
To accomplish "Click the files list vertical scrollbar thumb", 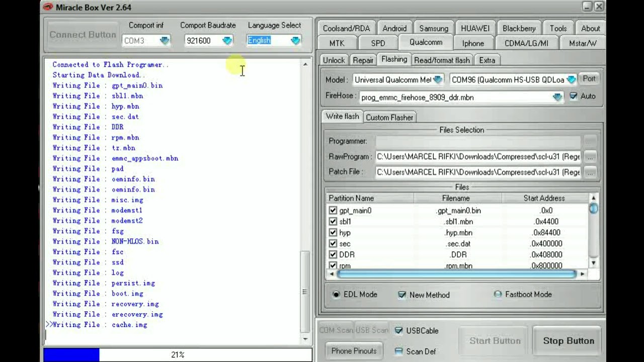I will 594,209.
